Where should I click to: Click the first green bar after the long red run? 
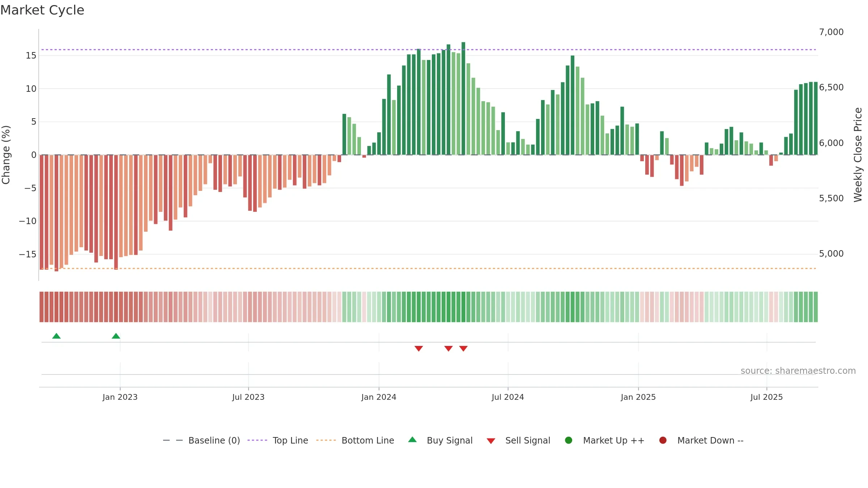(x=344, y=134)
